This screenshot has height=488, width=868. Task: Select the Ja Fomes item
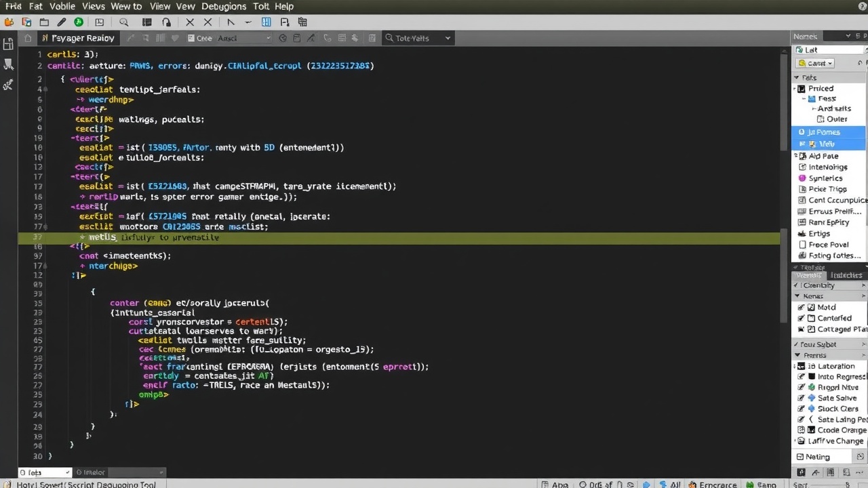click(x=829, y=132)
